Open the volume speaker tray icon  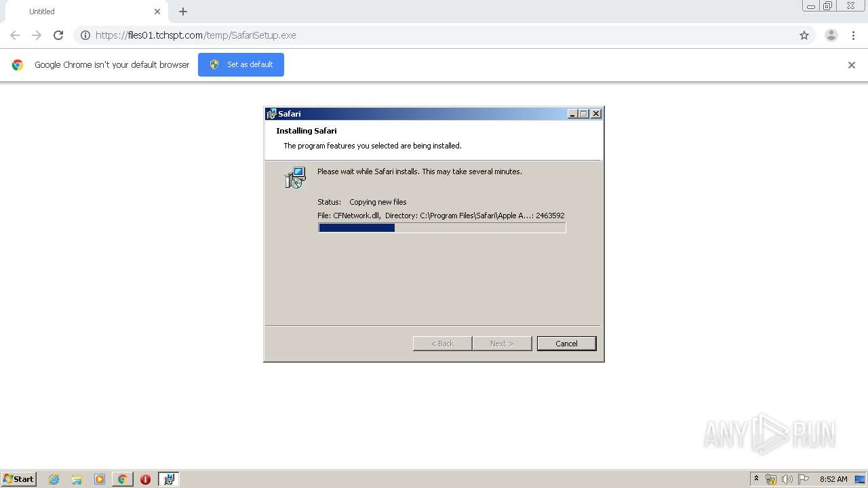(787, 479)
